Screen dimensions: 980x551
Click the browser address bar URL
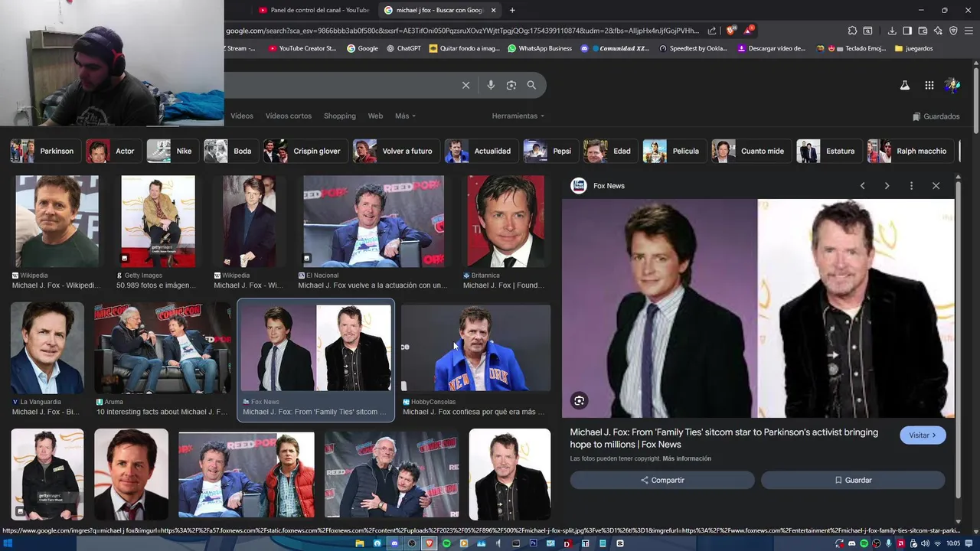[x=462, y=31]
